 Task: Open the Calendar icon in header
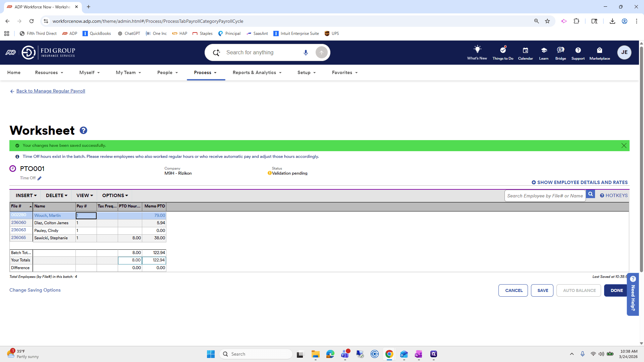[525, 50]
